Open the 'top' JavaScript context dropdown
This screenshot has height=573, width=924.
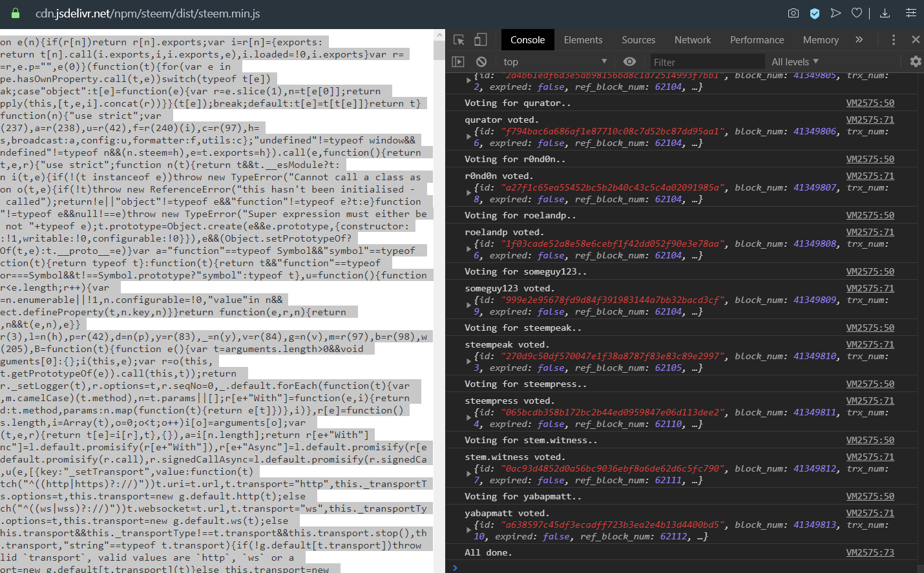pyautogui.click(x=555, y=62)
